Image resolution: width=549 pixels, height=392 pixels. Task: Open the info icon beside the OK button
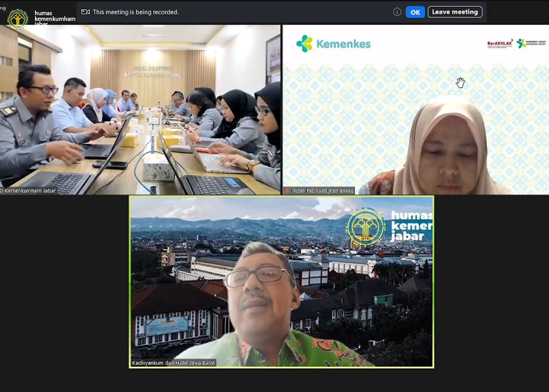[x=397, y=11]
